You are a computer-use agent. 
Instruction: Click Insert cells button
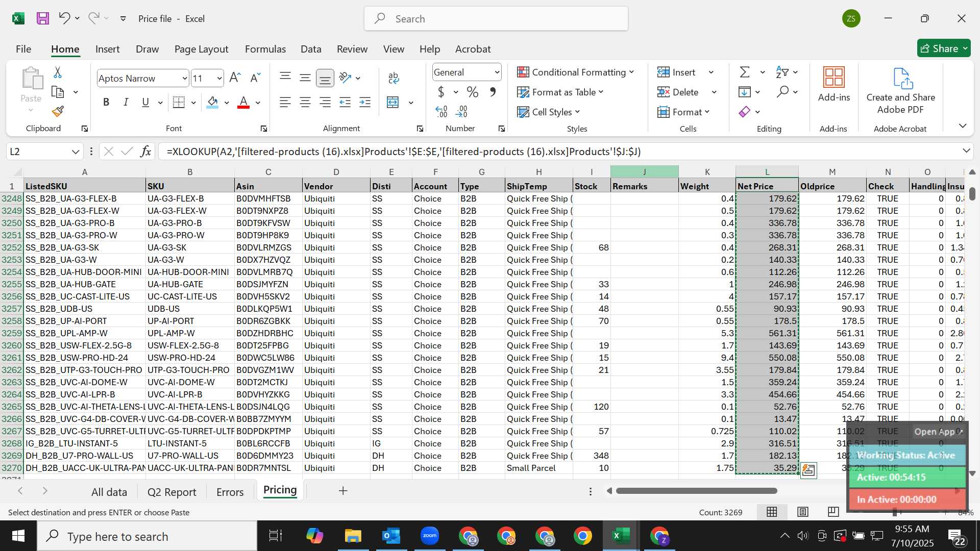click(x=677, y=72)
